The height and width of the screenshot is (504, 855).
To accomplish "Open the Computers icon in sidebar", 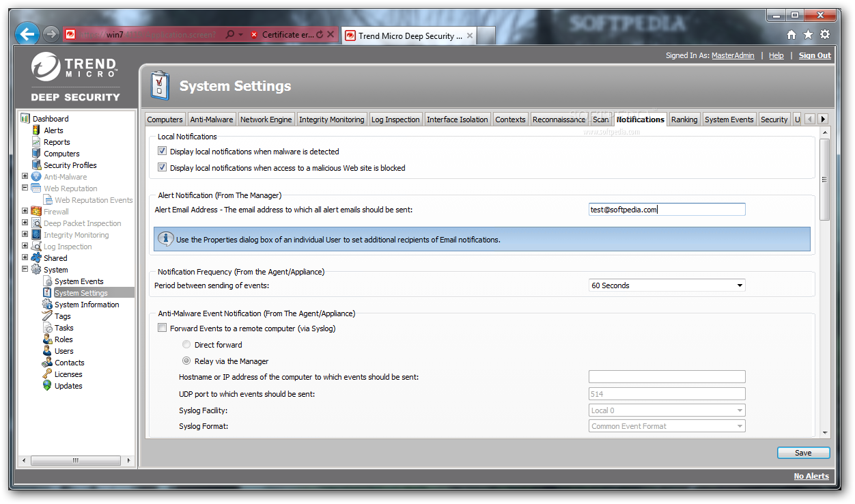I will click(x=36, y=154).
